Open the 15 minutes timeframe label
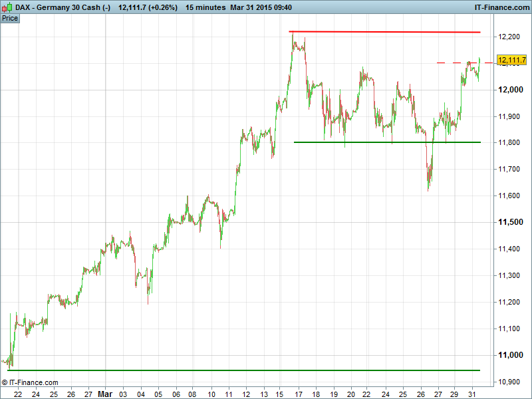Screen dimensions: 532x399 tap(205, 7)
